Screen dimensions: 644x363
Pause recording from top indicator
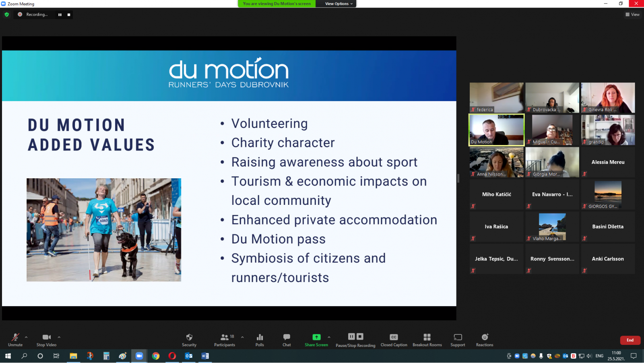[x=60, y=14]
